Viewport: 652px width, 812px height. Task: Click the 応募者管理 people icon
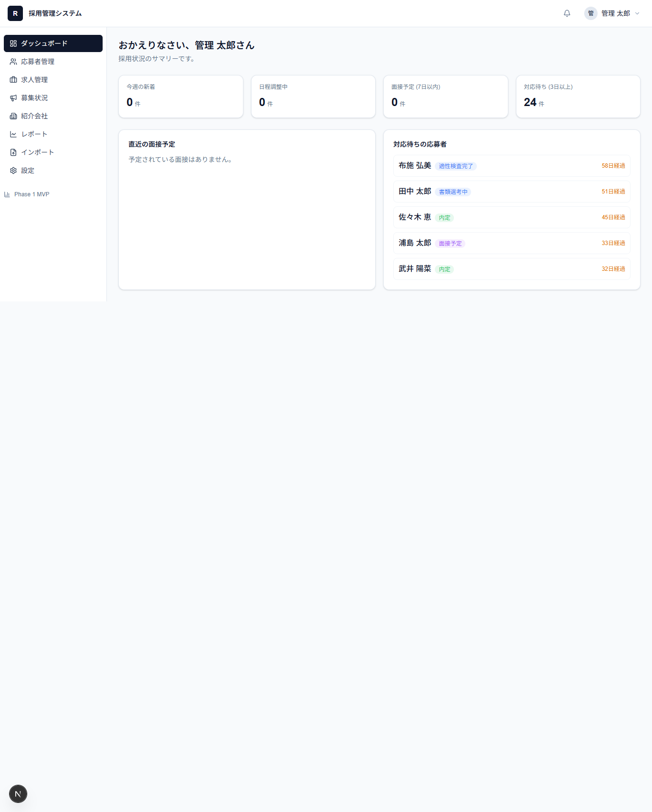click(13, 62)
